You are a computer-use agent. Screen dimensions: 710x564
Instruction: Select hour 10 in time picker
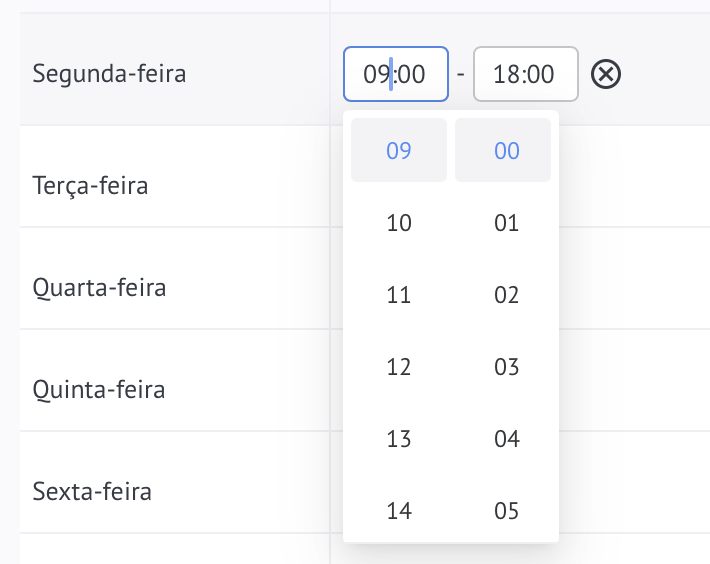click(x=399, y=223)
